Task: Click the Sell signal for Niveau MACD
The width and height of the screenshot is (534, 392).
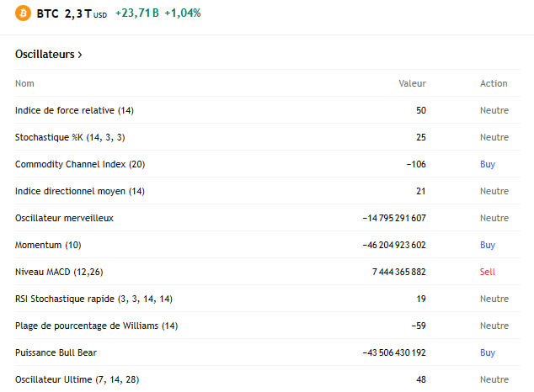Action: (x=488, y=272)
